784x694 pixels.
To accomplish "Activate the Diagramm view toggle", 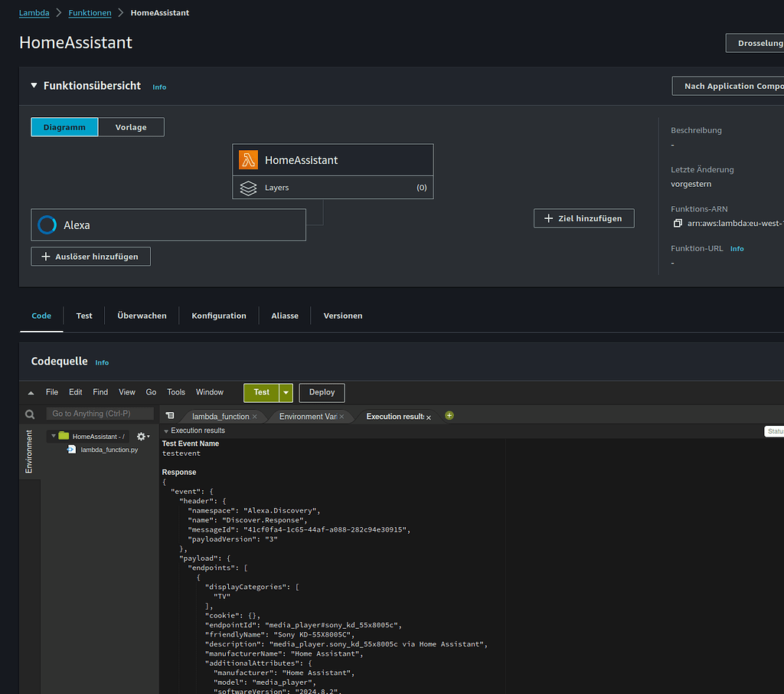I will pos(64,126).
